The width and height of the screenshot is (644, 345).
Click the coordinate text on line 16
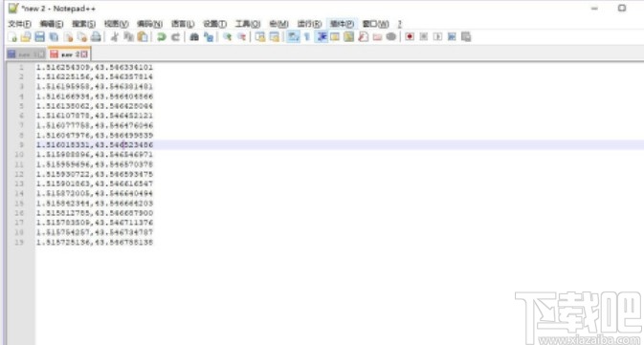(x=95, y=213)
